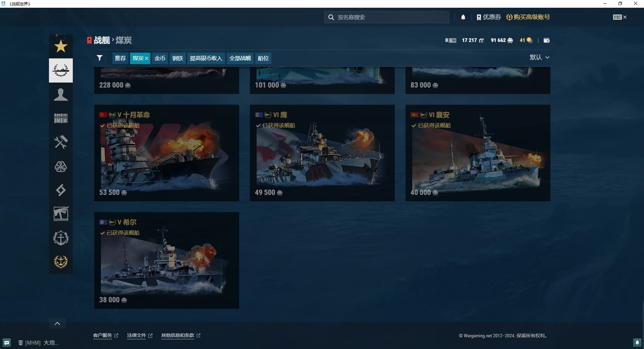The image size is (644, 349).
Task: Toggle the 金币 filter chip
Action: coord(160,58)
